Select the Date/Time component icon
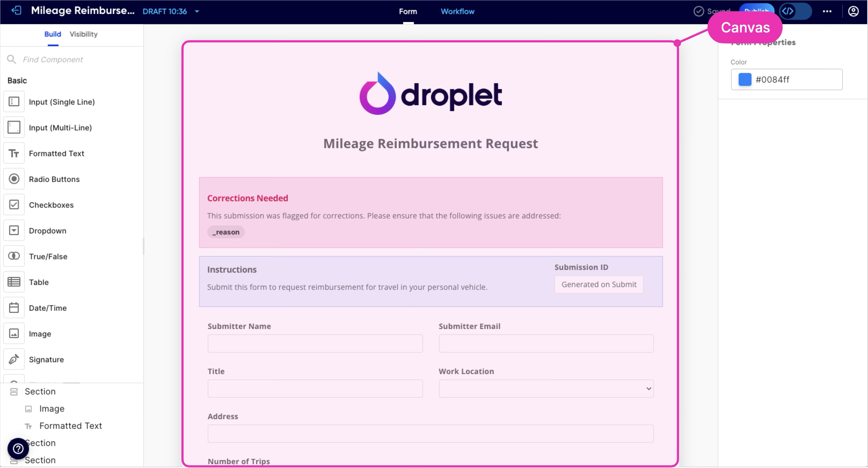 pyautogui.click(x=14, y=308)
